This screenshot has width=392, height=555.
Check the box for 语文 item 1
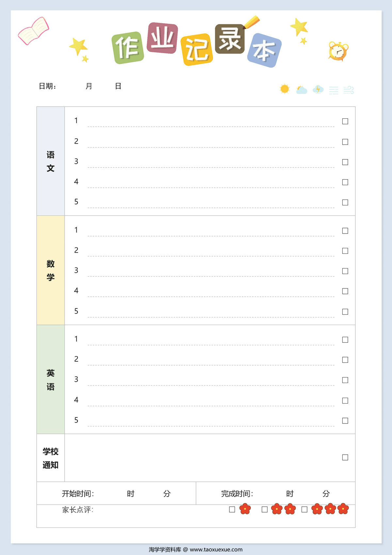(345, 121)
